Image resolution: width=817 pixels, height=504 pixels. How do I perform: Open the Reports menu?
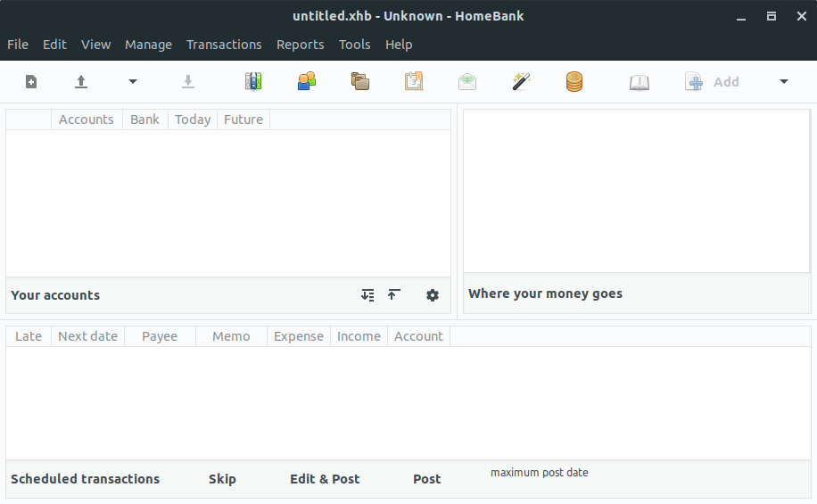click(300, 45)
